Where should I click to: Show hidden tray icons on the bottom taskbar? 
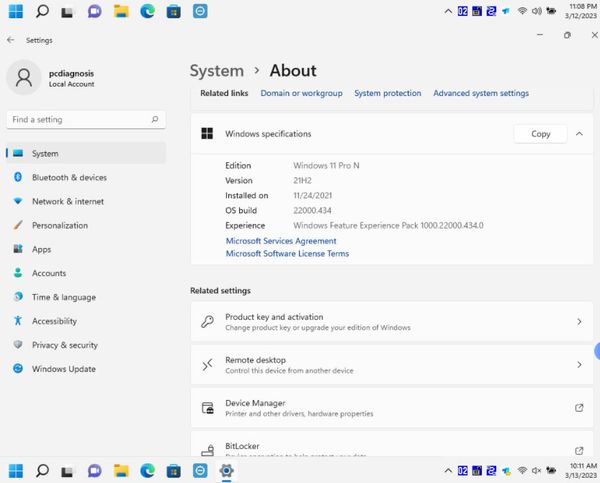tap(448, 471)
